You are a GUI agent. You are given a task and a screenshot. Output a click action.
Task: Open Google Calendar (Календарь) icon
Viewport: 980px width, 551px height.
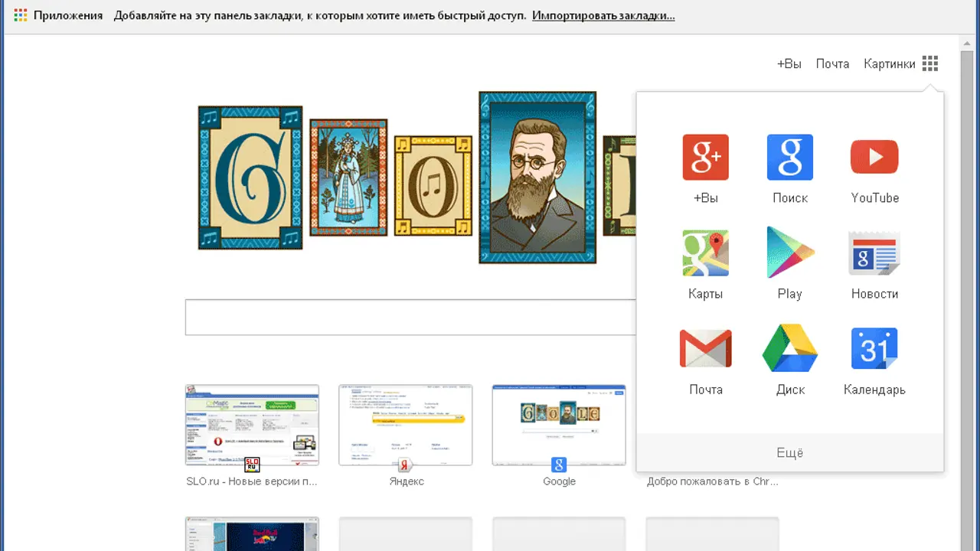click(x=874, y=349)
